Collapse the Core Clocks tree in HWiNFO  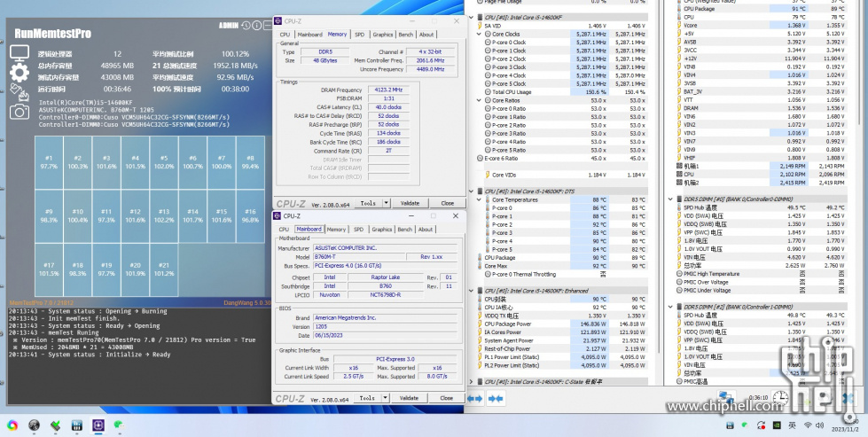click(480, 34)
